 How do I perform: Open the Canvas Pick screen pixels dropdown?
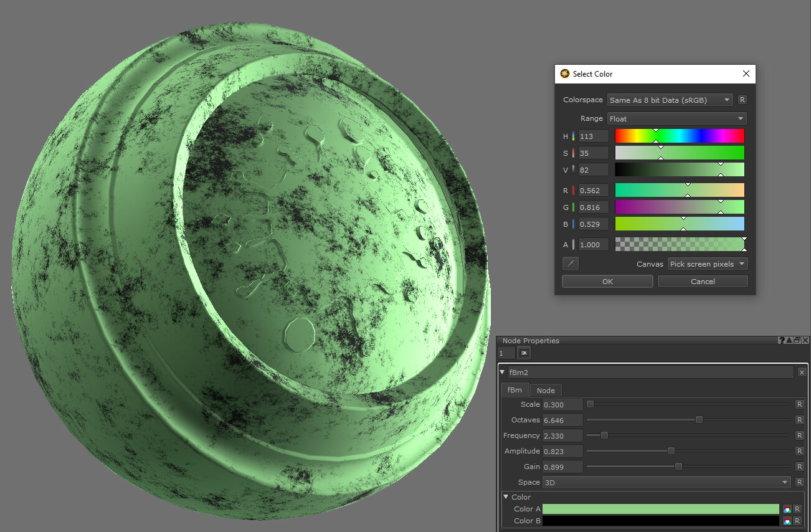(x=707, y=264)
